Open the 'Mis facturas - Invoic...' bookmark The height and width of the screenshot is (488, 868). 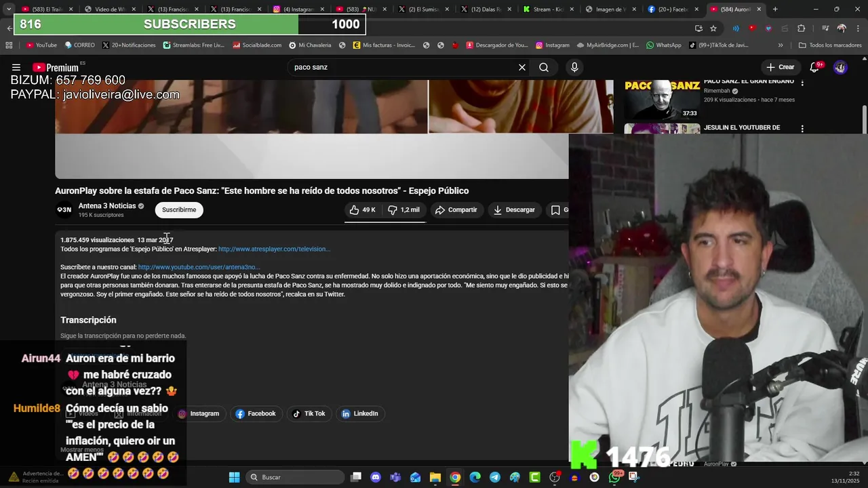(x=384, y=45)
